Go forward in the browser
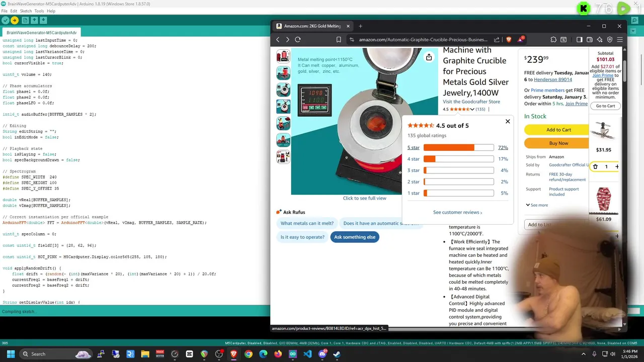Screen dimensions: 644x362 [x=288, y=40]
